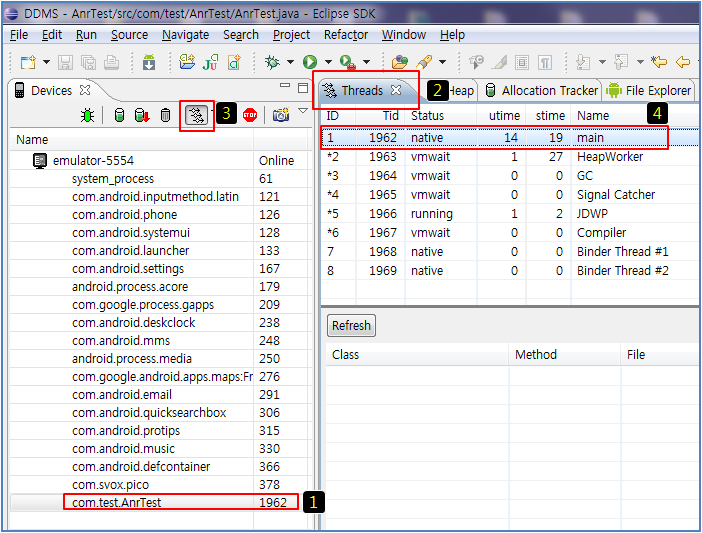The image size is (702, 533).
Task: Switch to the Threads tab
Action: (x=362, y=90)
